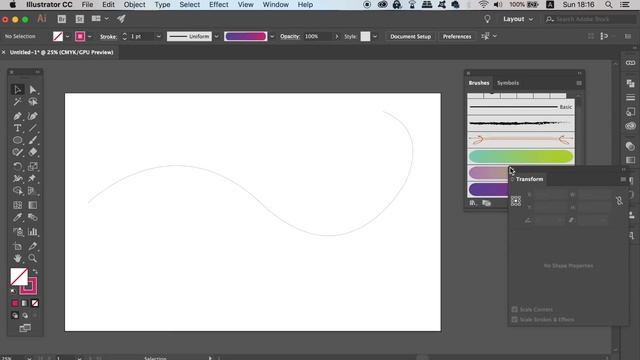Select the Gradient tool
This screenshot has width=640, height=360.
pos(33,205)
